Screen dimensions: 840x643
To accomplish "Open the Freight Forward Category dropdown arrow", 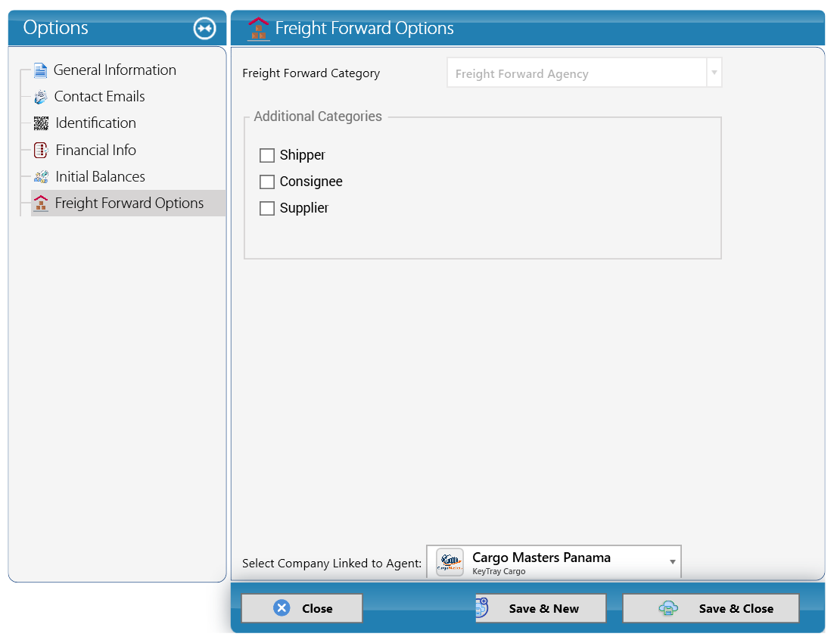I will tap(714, 73).
